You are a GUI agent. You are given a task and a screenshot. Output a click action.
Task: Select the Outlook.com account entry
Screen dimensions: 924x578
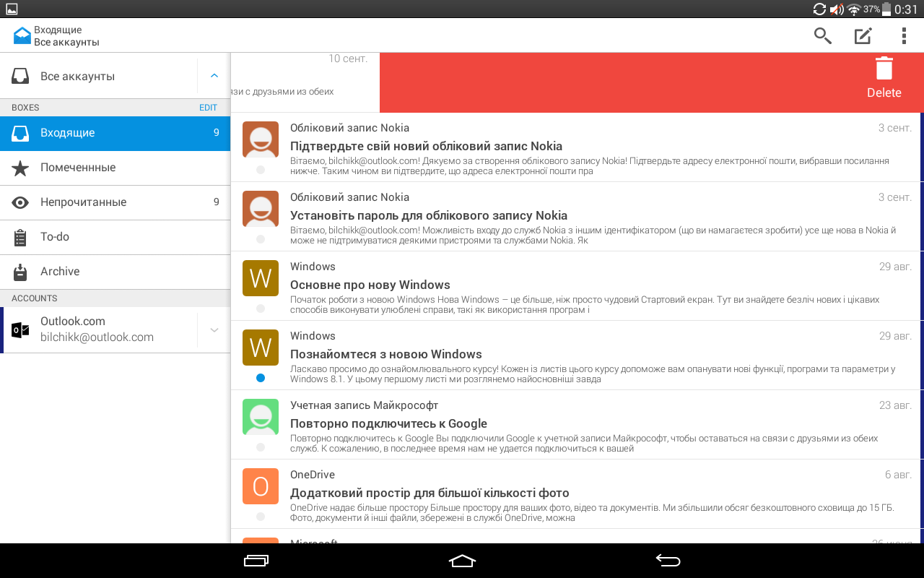(x=115, y=330)
